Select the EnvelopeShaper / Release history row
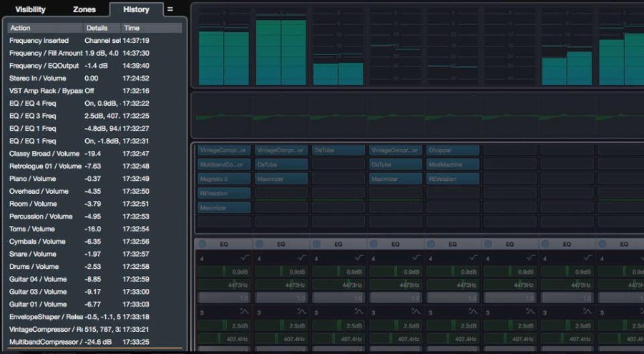The height and width of the screenshot is (354, 644). coord(95,317)
